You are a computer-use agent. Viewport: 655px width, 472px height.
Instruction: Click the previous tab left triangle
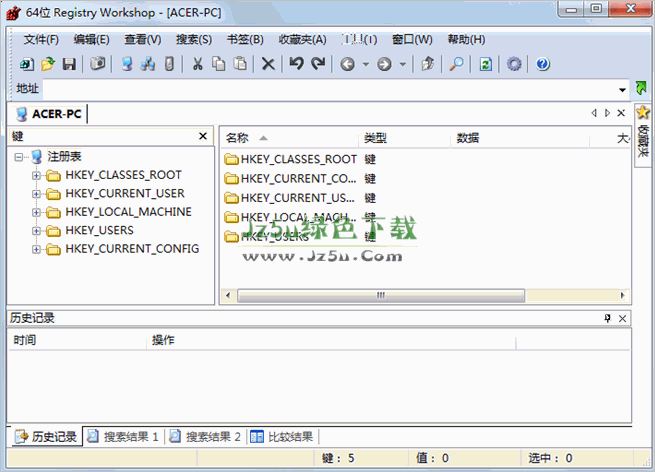point(594,113)
